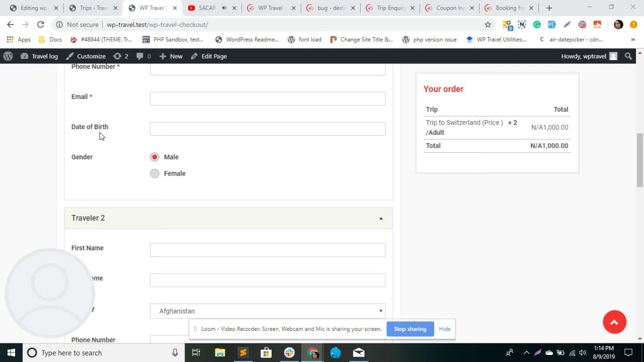Open the WordPress Readme bookmark
644x362 pixels.
click(247, 39)
